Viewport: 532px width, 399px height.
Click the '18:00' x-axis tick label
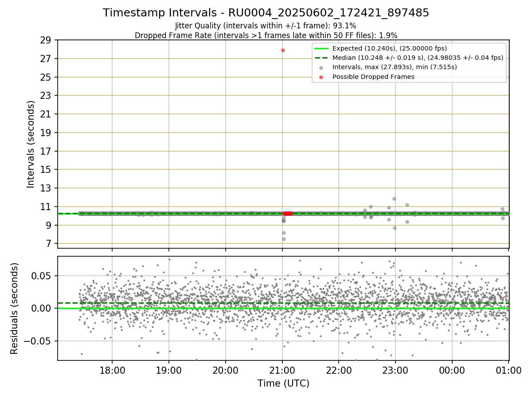coord(112,370)
